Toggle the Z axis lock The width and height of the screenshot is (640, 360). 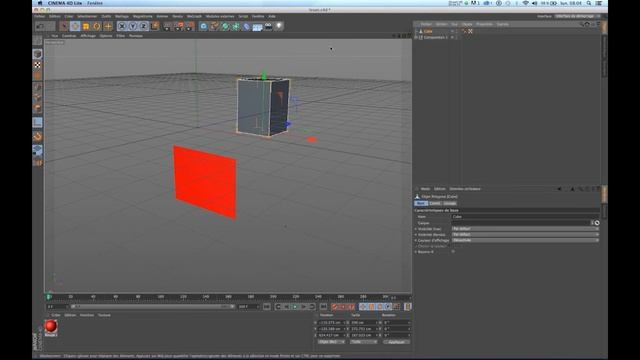click(x=144, y=26)
